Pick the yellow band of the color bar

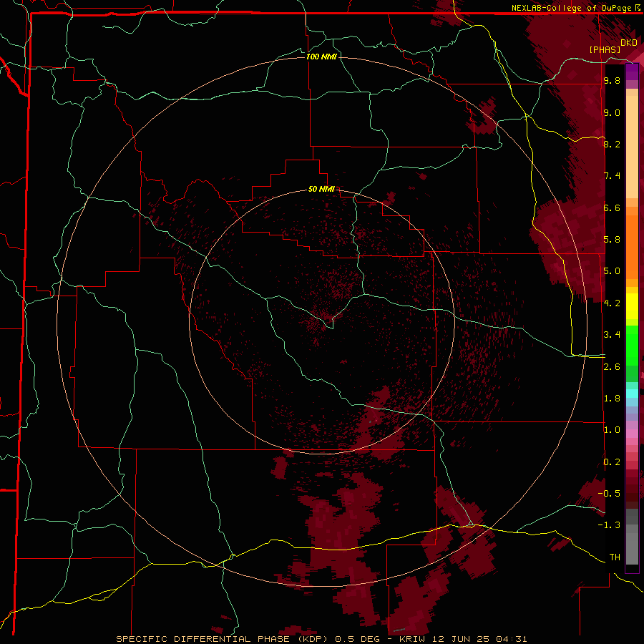coord(632,306)
